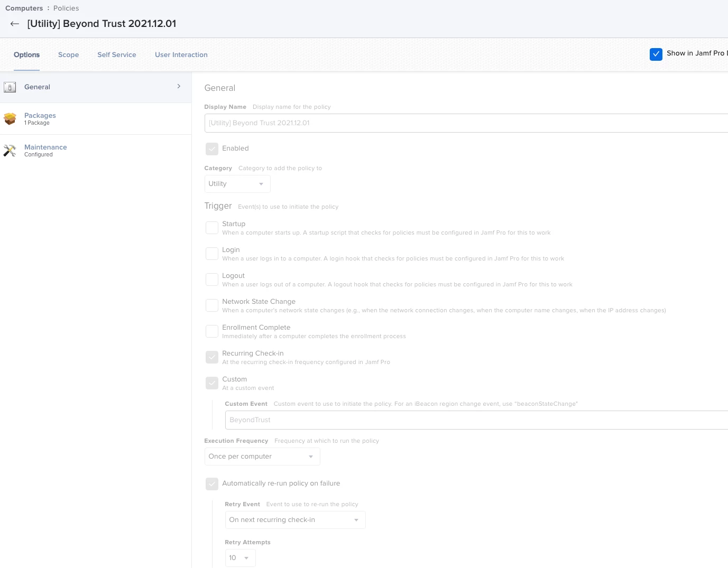
Task: Toggle Automatically re-run policy on failure
Action: pyautogui.click(x=212, y=484)
